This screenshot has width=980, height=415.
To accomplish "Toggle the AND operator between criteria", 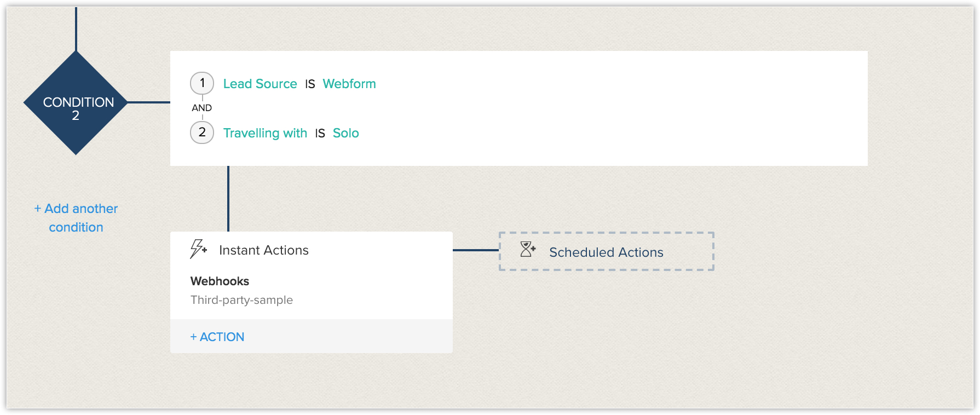I will [201, 108].
